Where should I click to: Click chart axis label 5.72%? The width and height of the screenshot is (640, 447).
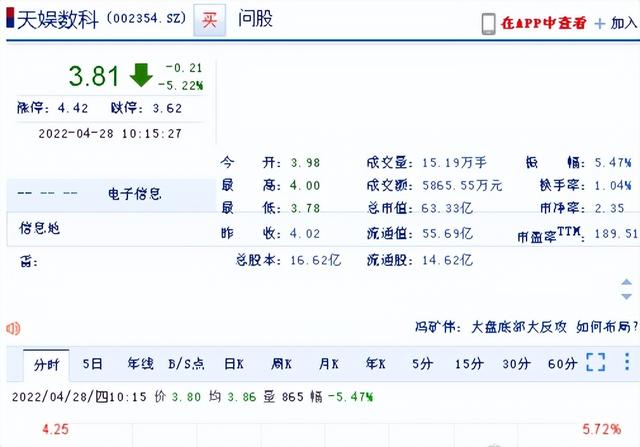[x=602, y=429]
